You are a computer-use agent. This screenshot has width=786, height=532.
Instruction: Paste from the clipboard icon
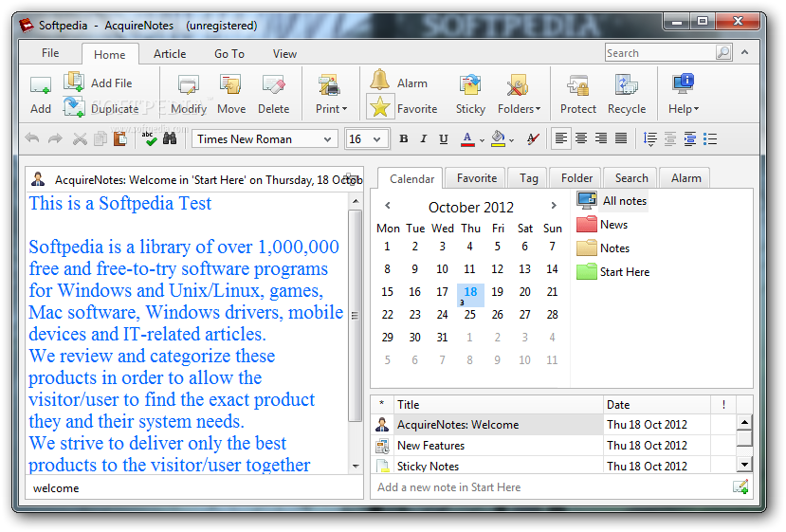(x=119, y=138)
